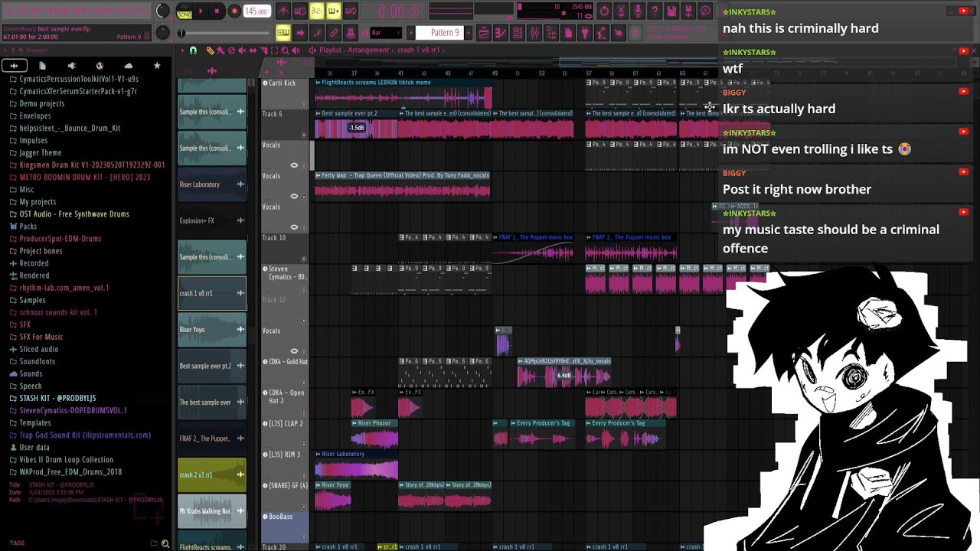Select the Delete tool in playlist toolbar

pyautogui.click(x=231, y=51)
